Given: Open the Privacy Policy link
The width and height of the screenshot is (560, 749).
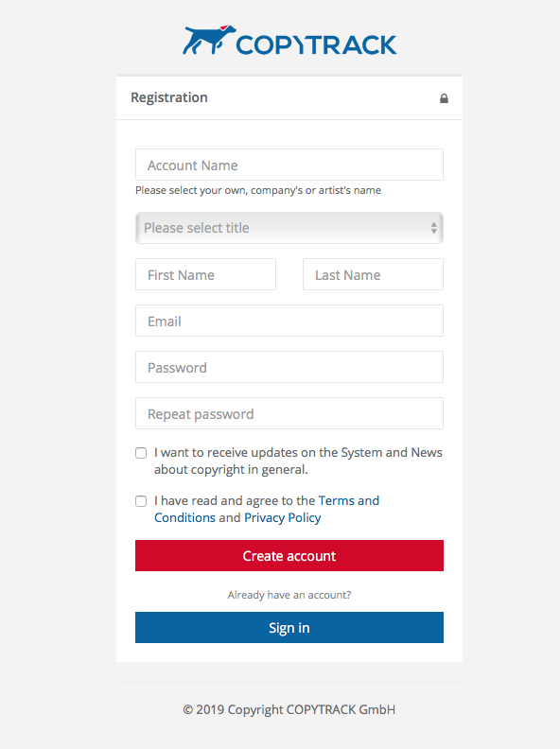Looking at the screenshot, I should (283, 518).
